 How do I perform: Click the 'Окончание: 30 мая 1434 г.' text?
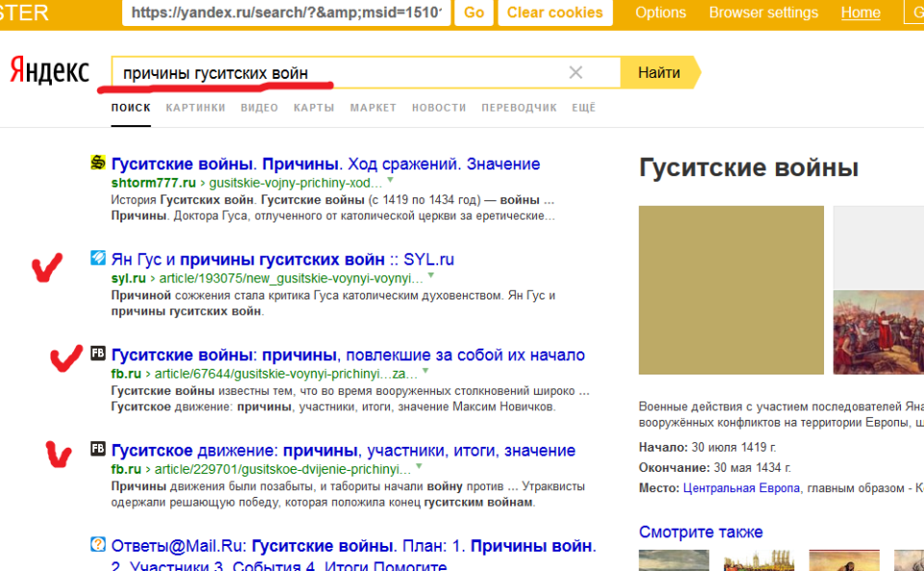[715, 468]
